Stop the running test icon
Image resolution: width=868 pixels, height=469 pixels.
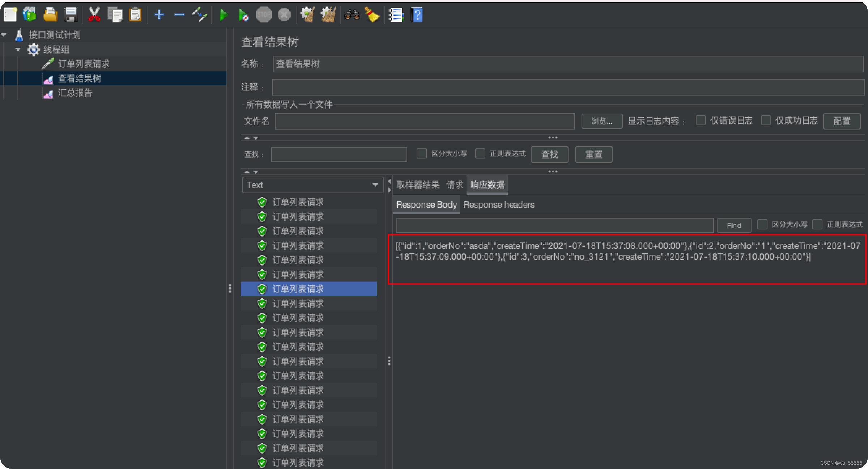[264, 15]
